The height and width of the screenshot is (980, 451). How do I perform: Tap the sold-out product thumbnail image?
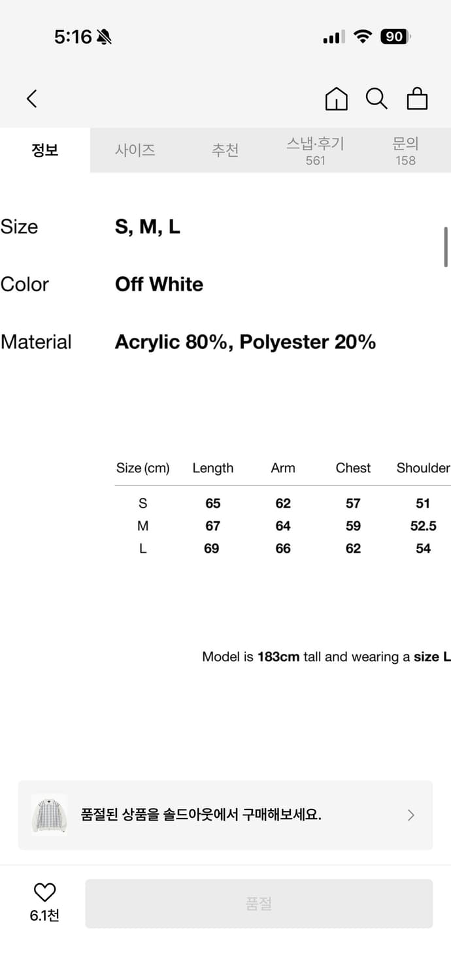(x=49, y=815)
